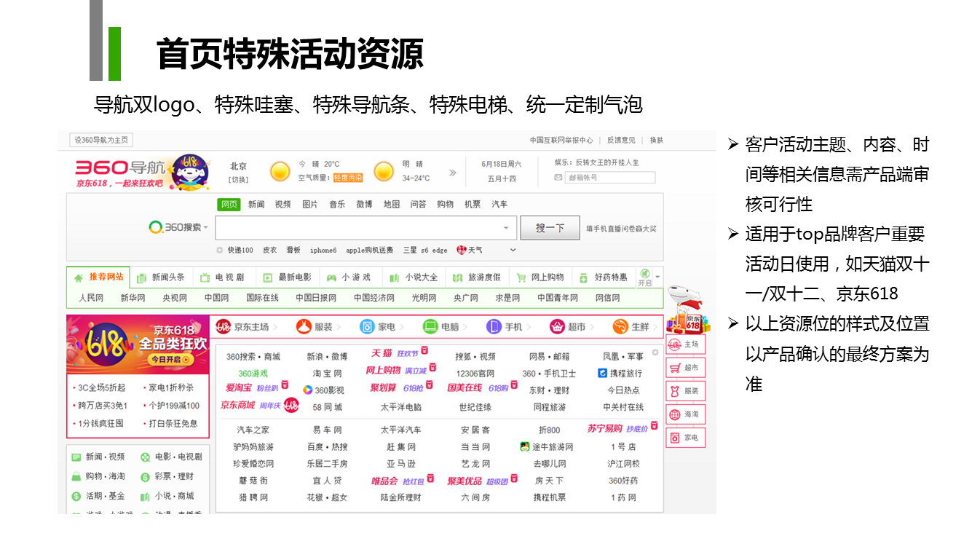The image size is (980, 552).
Task: Click the purple 手机 icon
Action: pos(494,327)
